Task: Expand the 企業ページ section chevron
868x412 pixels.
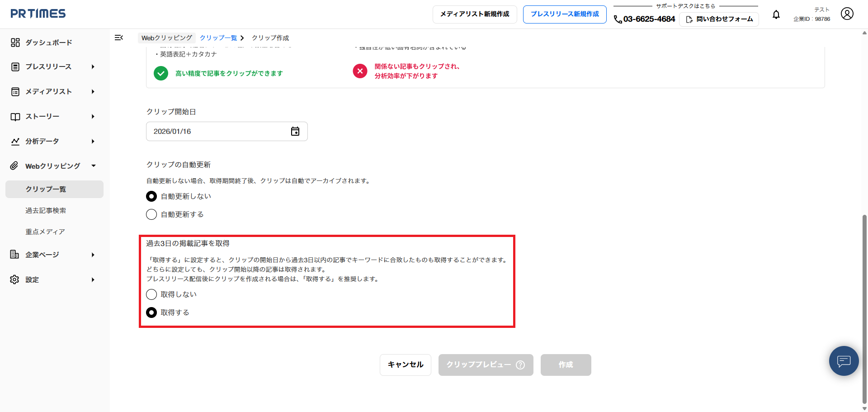Action: (93, 254)
